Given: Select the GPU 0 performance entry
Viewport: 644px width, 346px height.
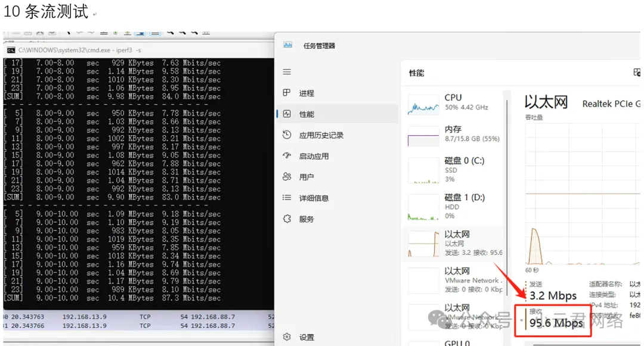Looking at the screenshot, I should click(x=454, y=342).
